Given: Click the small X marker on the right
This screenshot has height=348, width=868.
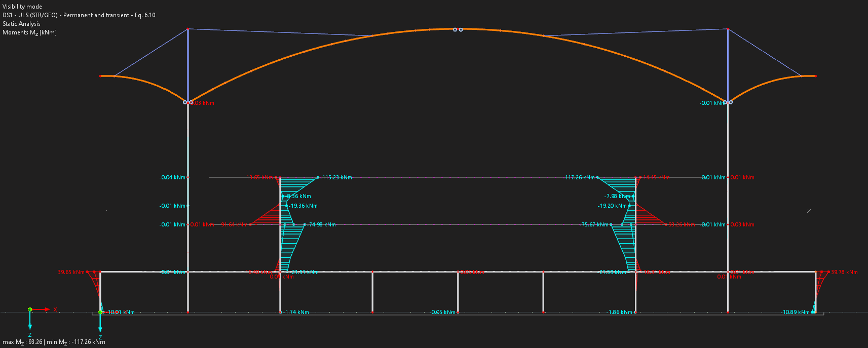Looking at the screenshot, I should (x=809, y=211).
